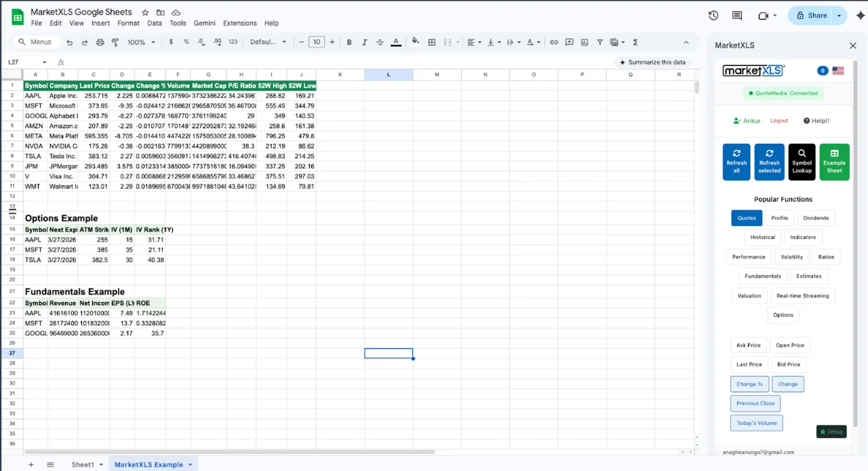Open the text wrapping dropdown
This screenshot has width=868, height=471.
point(513,42)
